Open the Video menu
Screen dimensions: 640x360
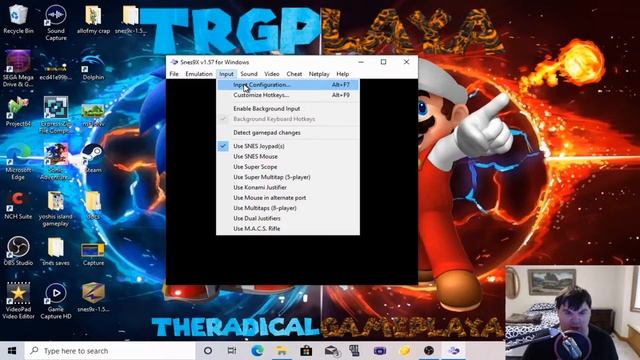pos(271,74)
